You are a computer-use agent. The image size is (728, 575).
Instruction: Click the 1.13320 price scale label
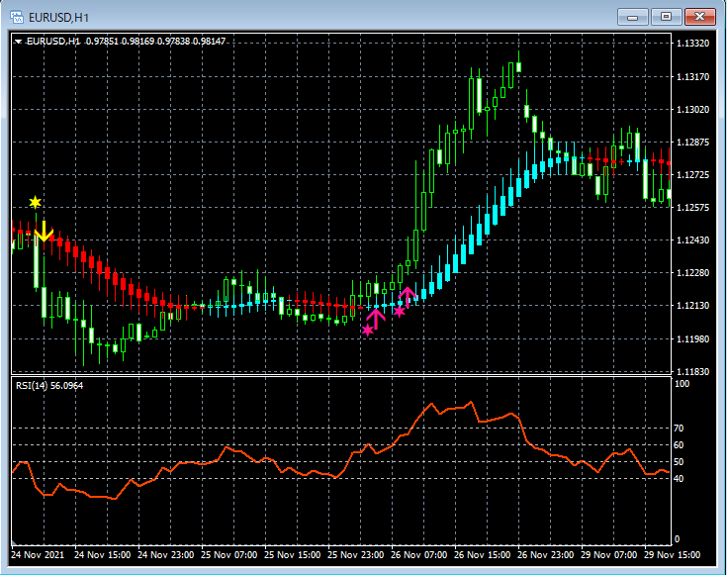coord(692,44)
